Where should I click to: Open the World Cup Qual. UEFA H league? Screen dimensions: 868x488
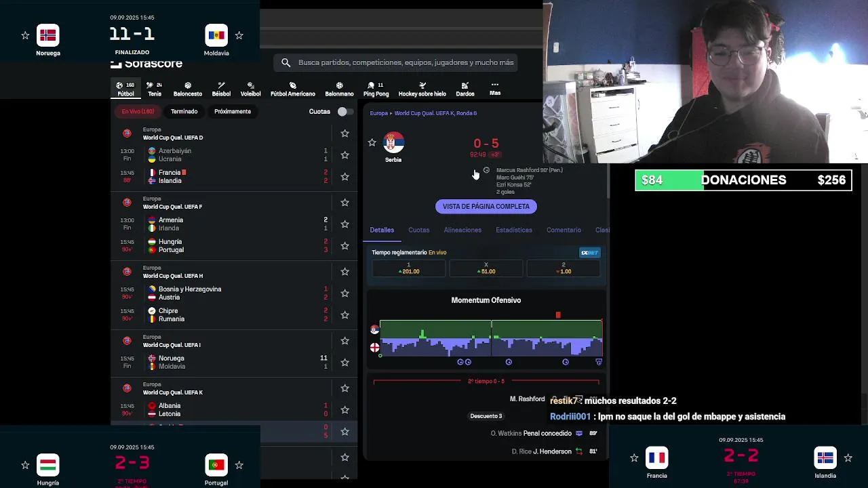(172, 276)
